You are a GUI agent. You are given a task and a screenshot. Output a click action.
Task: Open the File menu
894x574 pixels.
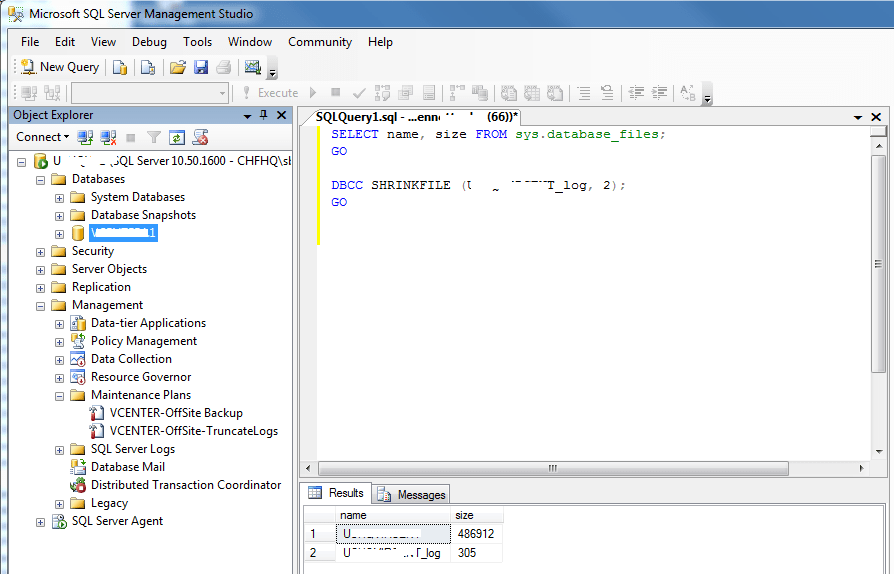[x=30, y=42]
